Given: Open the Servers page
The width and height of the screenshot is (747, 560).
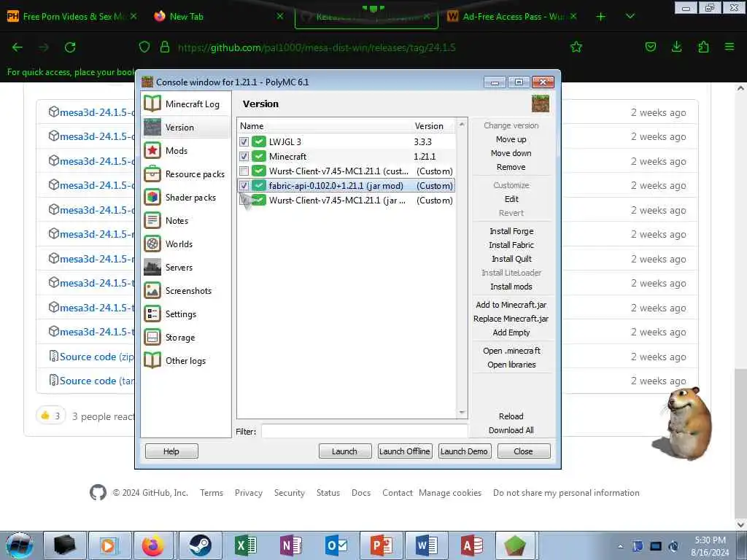Looking at the screenshot, I should (x=186, y=267).
